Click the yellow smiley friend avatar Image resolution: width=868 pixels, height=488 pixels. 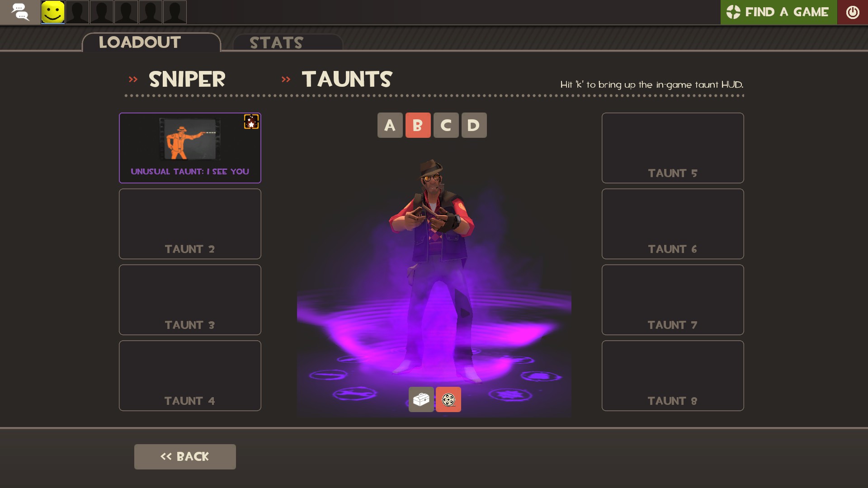[x=53, y=12]
